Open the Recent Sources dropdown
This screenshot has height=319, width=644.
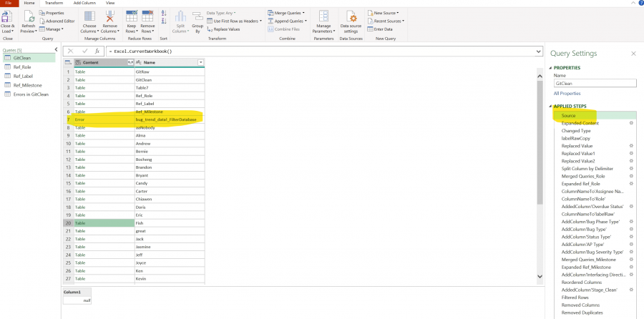386,21
